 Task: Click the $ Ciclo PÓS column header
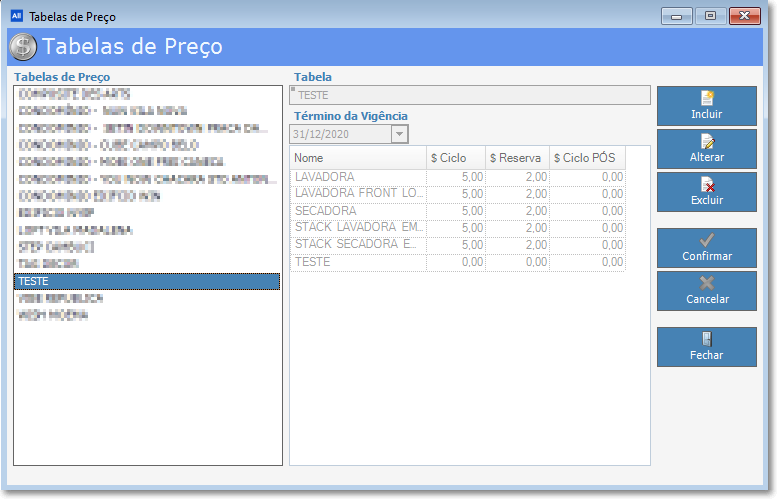(586, 158)
